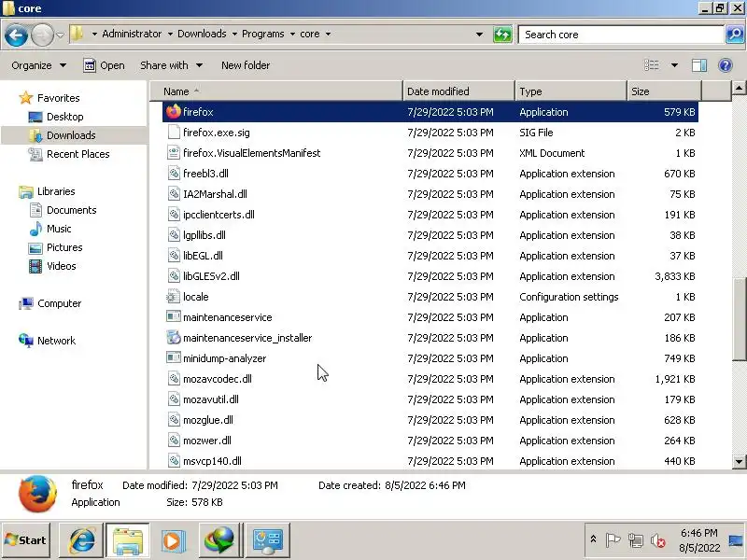
Task: Select the libEGL.dll file icon
Action: pos(174,255)
